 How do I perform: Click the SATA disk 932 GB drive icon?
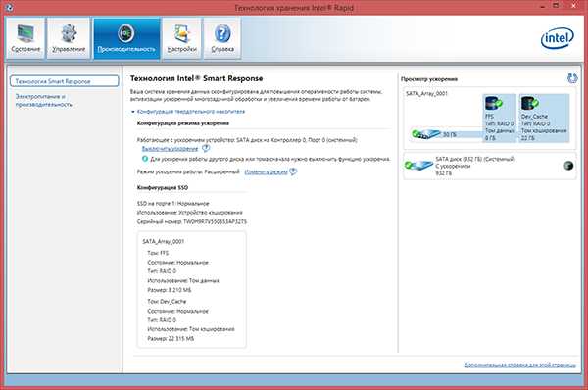[x=419, y=165]
